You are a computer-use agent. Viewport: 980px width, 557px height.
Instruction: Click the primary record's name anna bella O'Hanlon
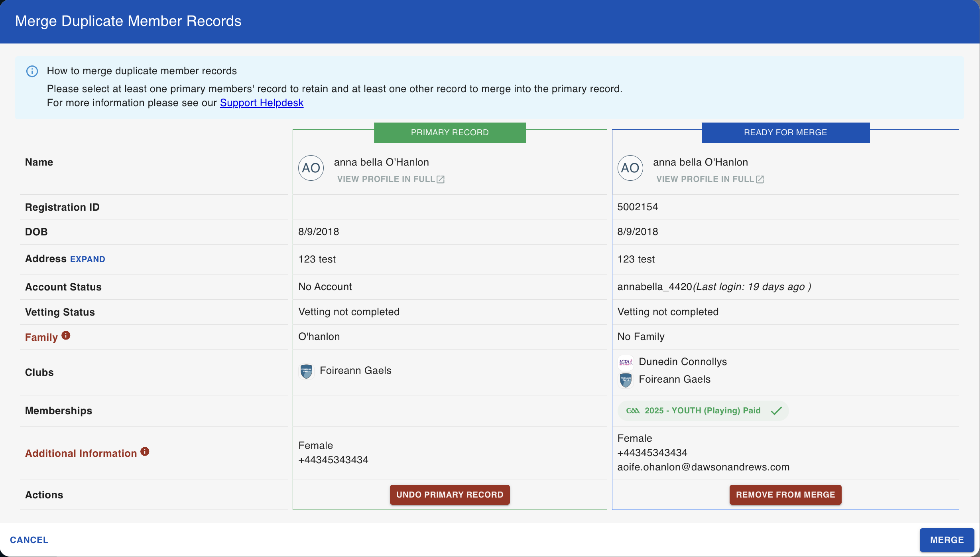tap(382, 162)
